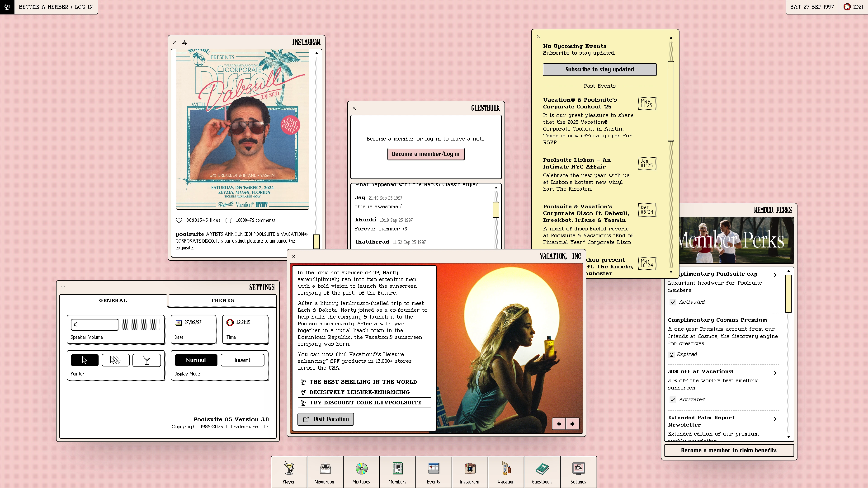Like the Instagram post heart icon
The width and height of the screenshot is (868, 488).
[179, 220]
